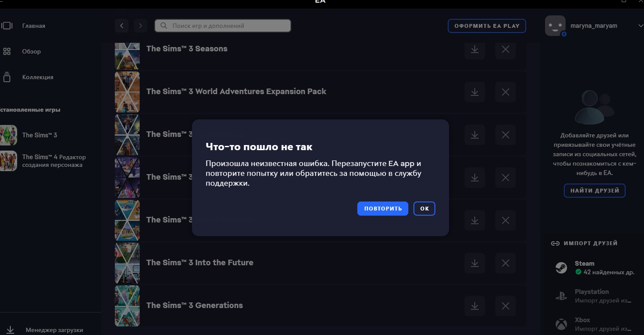This screenshot has height=335, width=644.
Task: Click the Главная sidebar icon
Action: (x=7, y=26)
